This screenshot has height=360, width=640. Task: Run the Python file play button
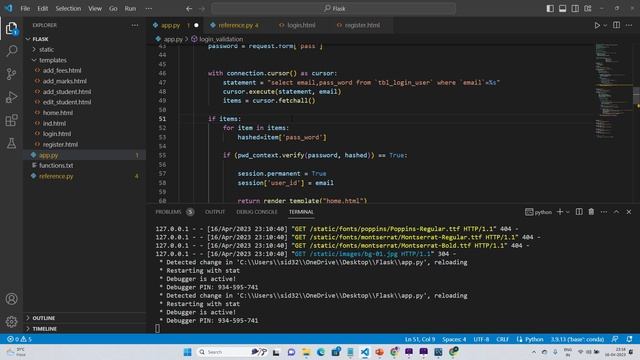tap(597, 25)
